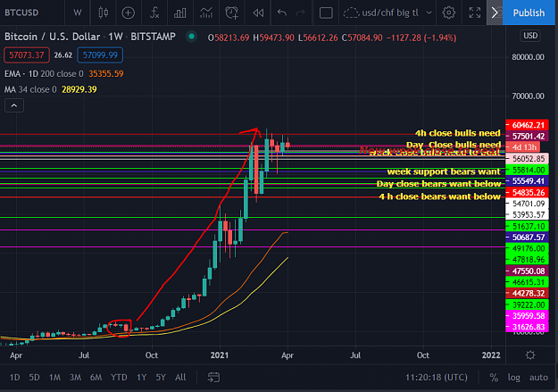Open the fx indicators menu
This screenshot has width=558, height=392.
click(x=154, y=13)
